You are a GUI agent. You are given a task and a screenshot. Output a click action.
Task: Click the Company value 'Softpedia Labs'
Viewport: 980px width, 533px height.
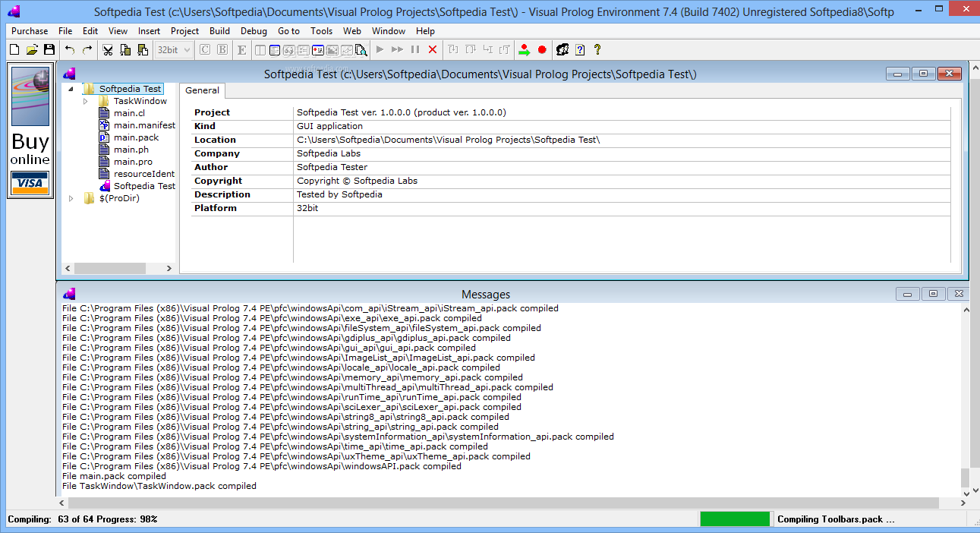pyautogui.click(x=329, y=153)
